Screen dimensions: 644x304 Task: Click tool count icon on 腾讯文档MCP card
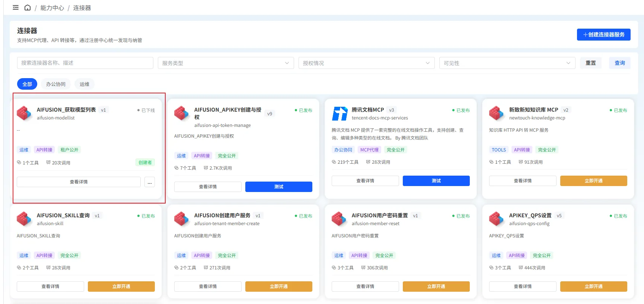[334, 162]
